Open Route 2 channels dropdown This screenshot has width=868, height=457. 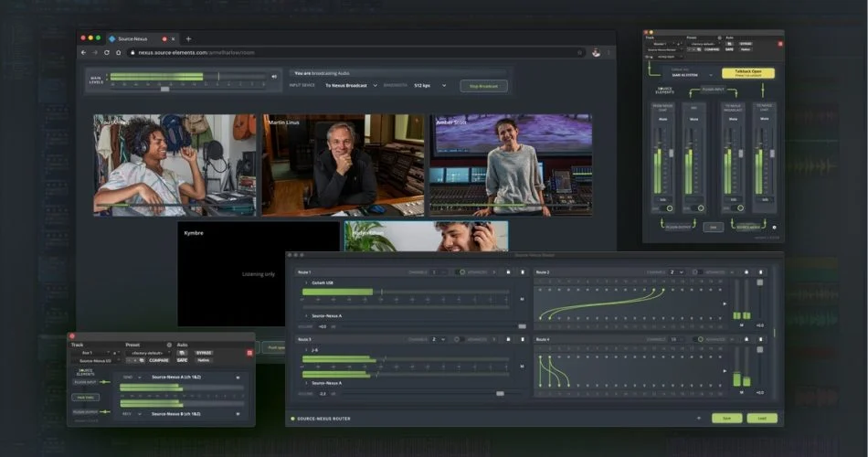click(676, 272)
